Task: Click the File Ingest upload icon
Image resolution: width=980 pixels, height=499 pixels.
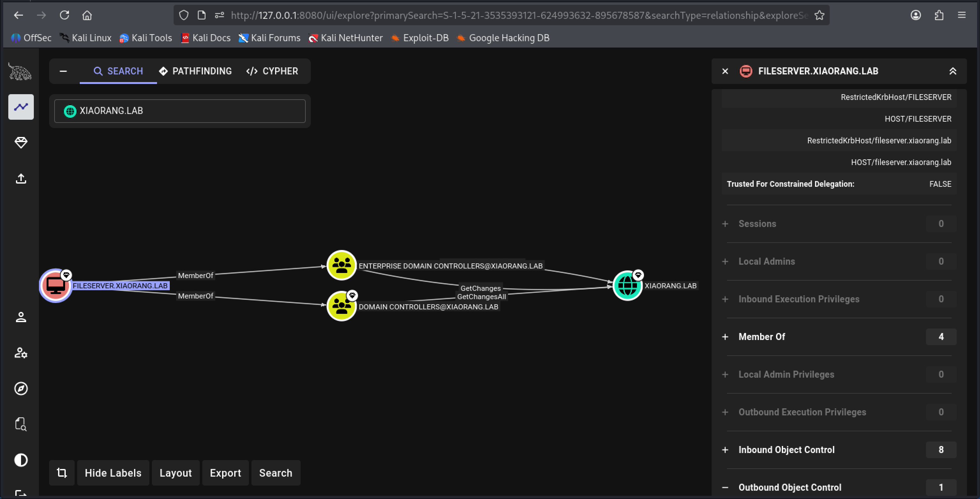Action: (21, 178)
